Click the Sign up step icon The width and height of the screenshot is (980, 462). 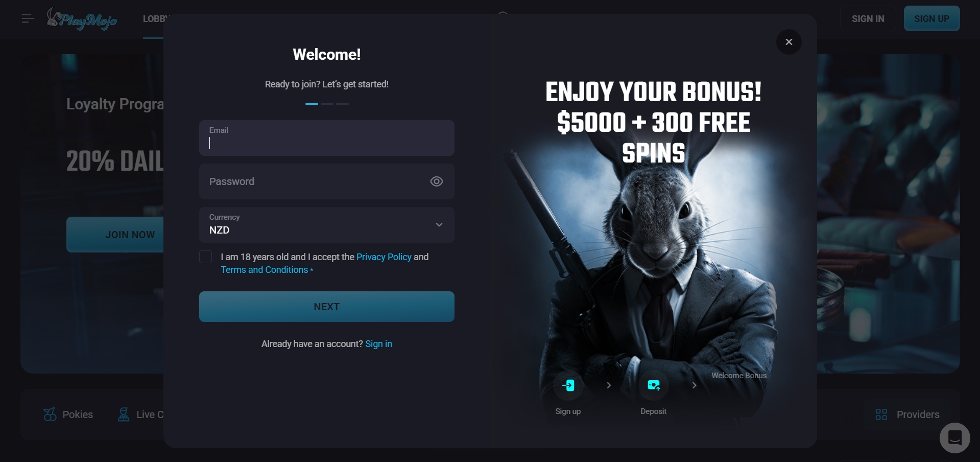coord(568,385)
